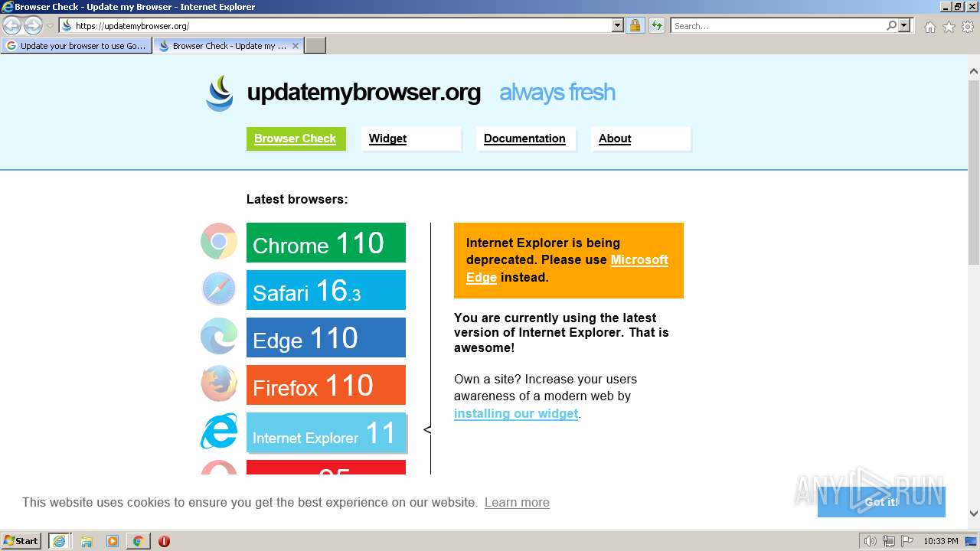Click the page scrollbar down arrow
The image size is (980, 551).
pos(974,514)
